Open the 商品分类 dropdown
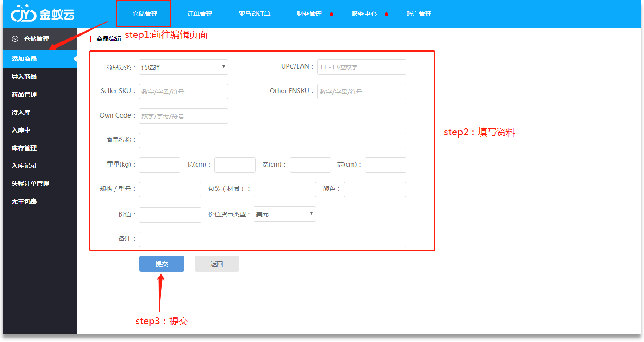Viewport: 644px width, 342px height. pyautogui.click(x=183, y=67)
